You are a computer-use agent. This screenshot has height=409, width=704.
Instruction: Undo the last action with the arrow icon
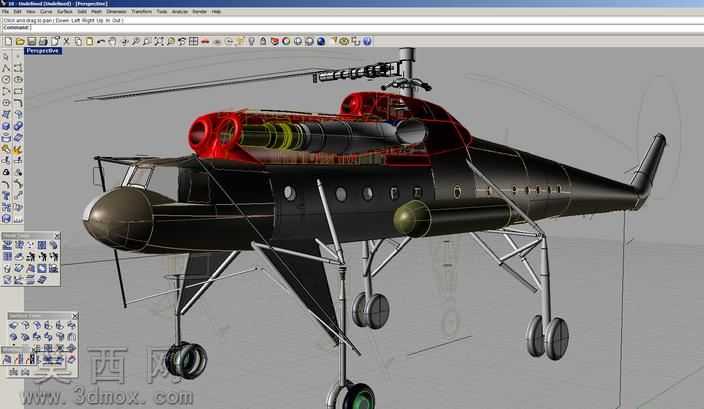pyautogui.click(x=101, y=41)
